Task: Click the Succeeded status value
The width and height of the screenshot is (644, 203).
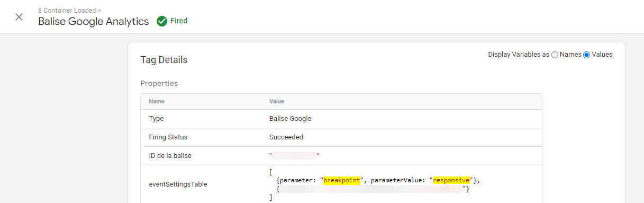Action: point(286,137)
